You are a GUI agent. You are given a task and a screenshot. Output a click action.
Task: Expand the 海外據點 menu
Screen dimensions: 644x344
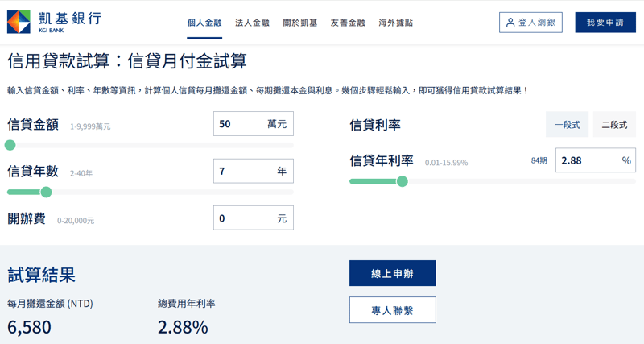tap(395, 23)
